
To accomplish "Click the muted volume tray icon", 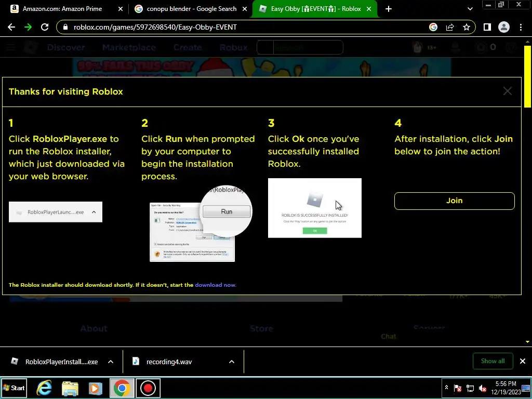I will 483,388.
